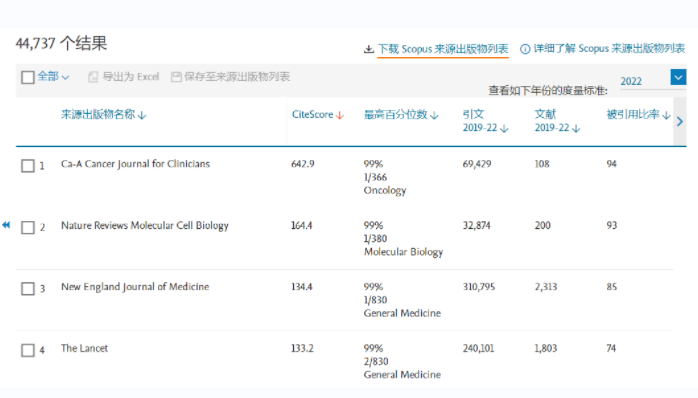Screen dimensions: 698x398
Task: Open Ca-A Cancer Journal for Clinicians
Action: pyautogui.click(x=135, y=164)
